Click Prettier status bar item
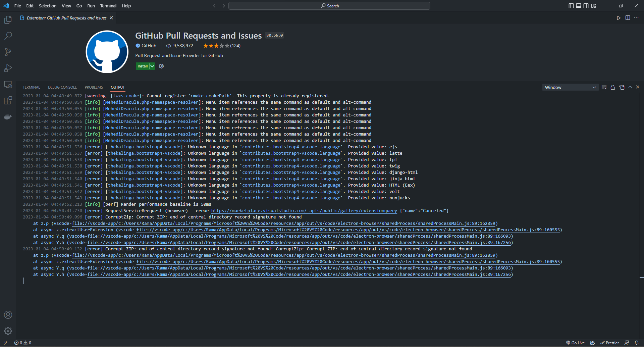Screen dimensions: 644x347 (x=609, y=343)
